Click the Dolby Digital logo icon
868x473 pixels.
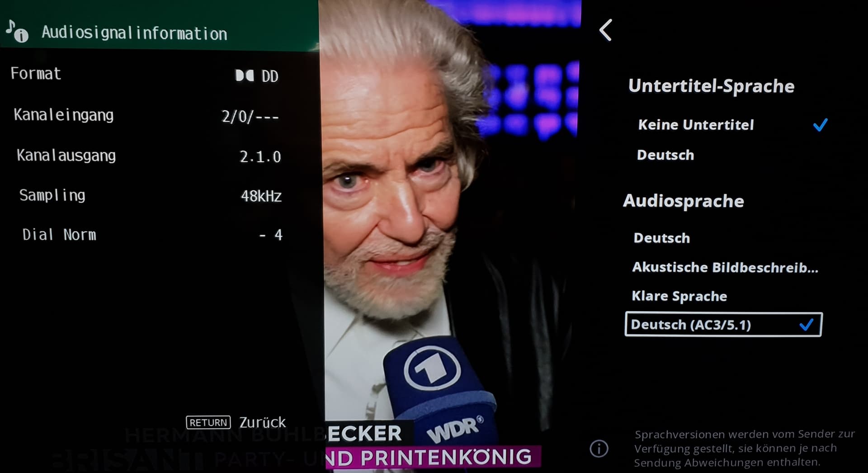tap(245, 76)
